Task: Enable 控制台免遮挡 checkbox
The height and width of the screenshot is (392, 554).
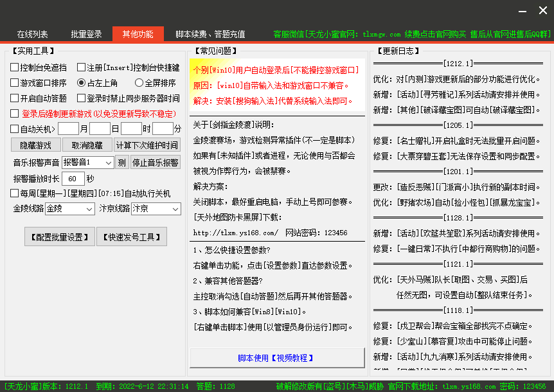Action: tap(15, 67)
